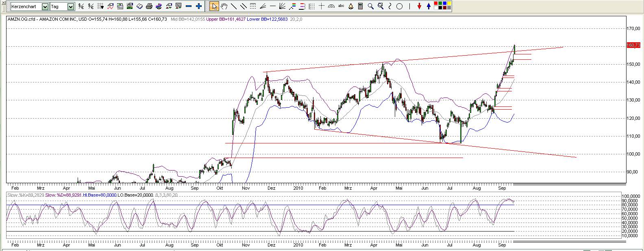Open the grid settings dropdown icon
Image resolution: width=644 pixels, height=251 pixels.
point(100,6)
